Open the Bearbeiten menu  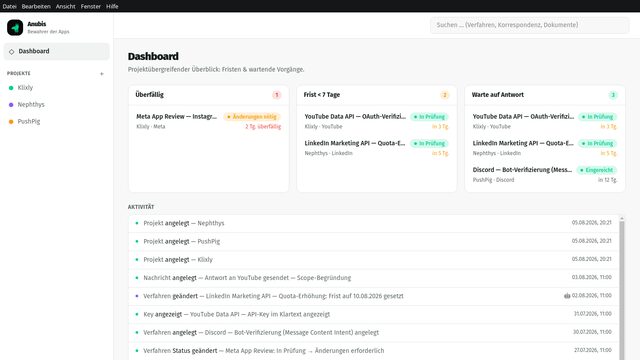[36, 6]
